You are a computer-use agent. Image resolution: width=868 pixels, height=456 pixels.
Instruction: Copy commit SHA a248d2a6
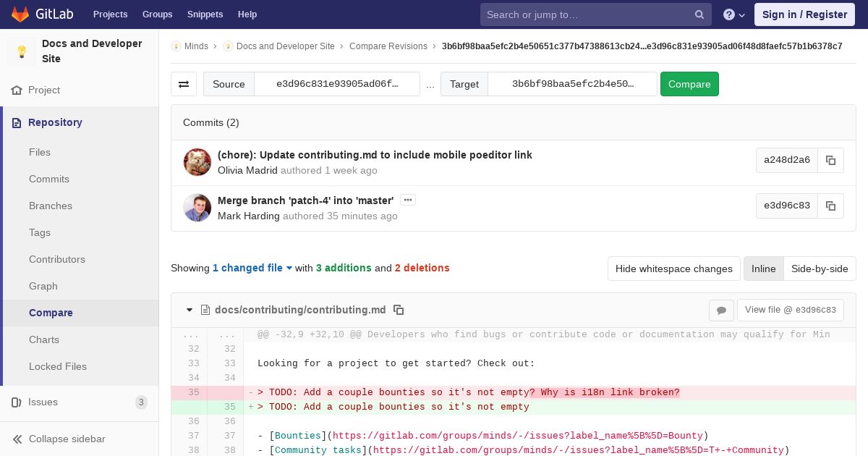(830, 161)
